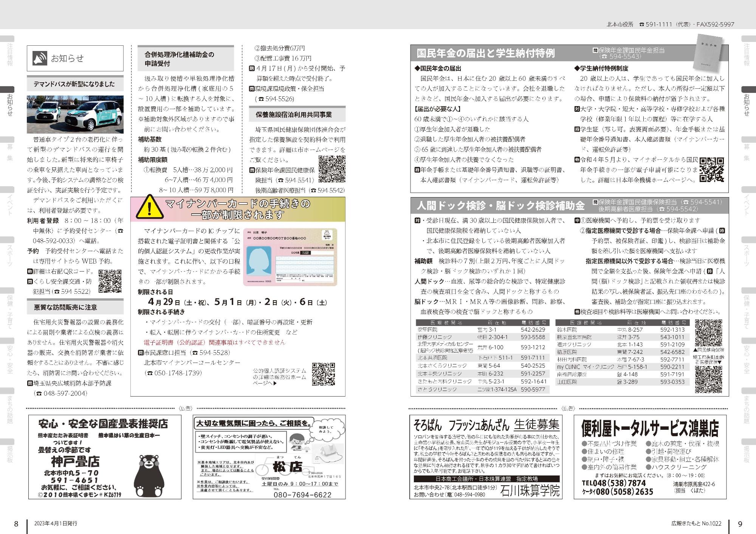This screenshot has width=756, height=534.
Task: Click the header text FAX592-5997
Action: pos(716,25)
